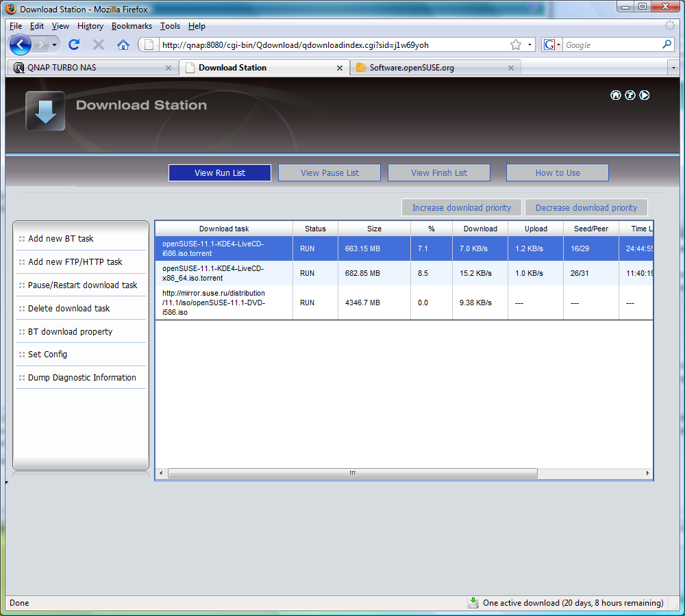This screenshot has height=616, width=685.
Task: Switch to the Software.openSUSE.org tab
Action: (x=435, y=68)
